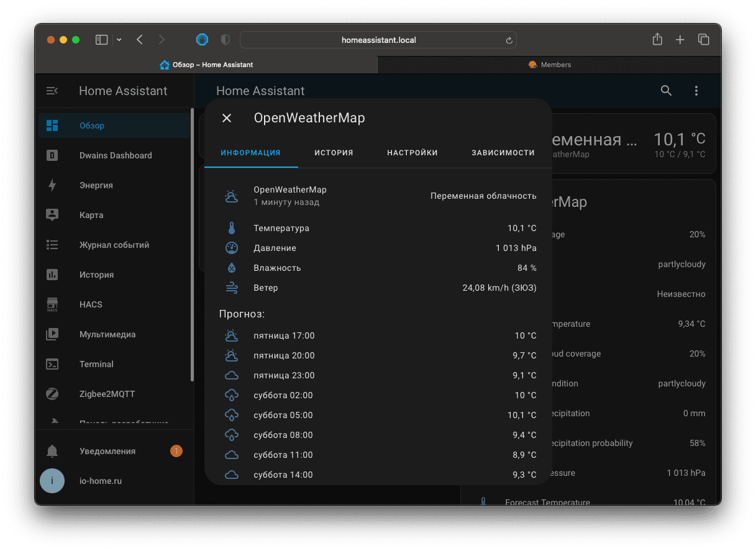Open the Уведомления bell icon
The image size is (756, 551).
click(52, 451)
